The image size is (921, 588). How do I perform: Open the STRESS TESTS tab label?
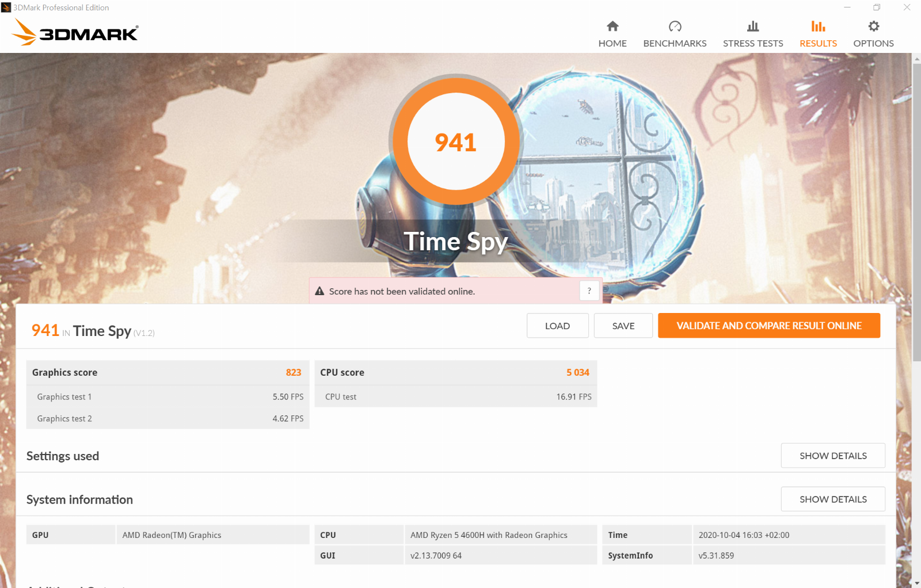coord(753,43)
